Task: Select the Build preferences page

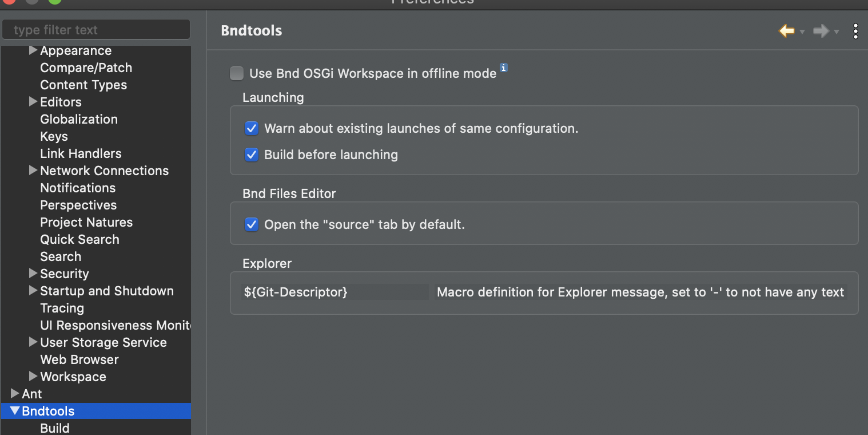Action: [54, 428]
